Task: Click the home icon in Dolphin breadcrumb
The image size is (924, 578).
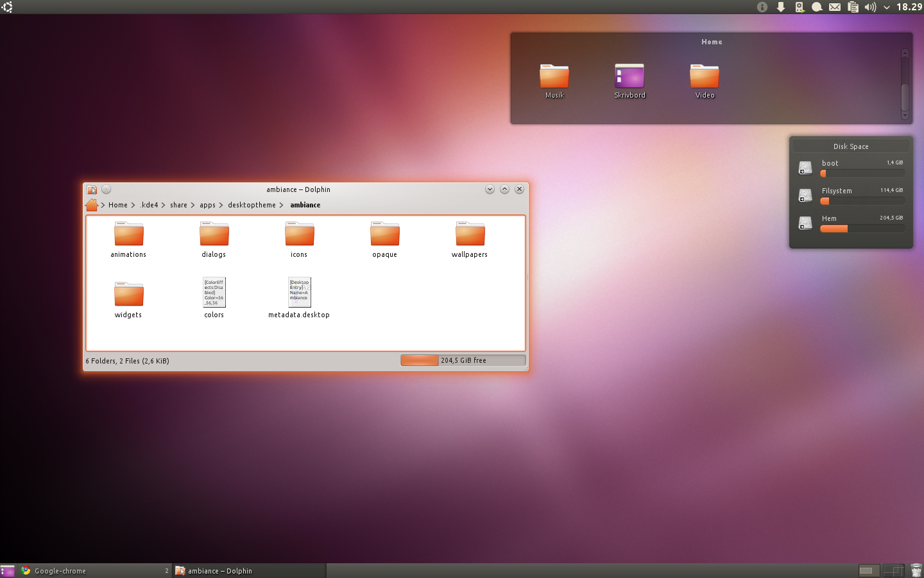Action: pyautogui.click(x=92, y=205)
